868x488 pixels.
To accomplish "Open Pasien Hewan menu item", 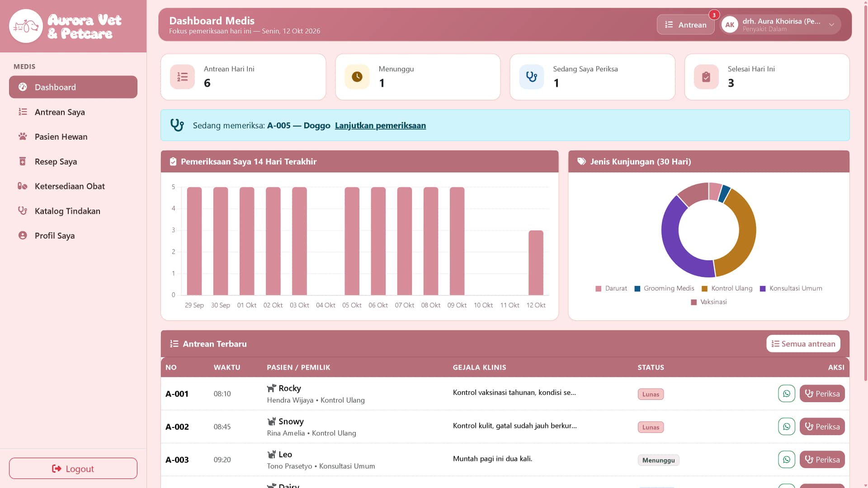I will [x=73, y=136].
